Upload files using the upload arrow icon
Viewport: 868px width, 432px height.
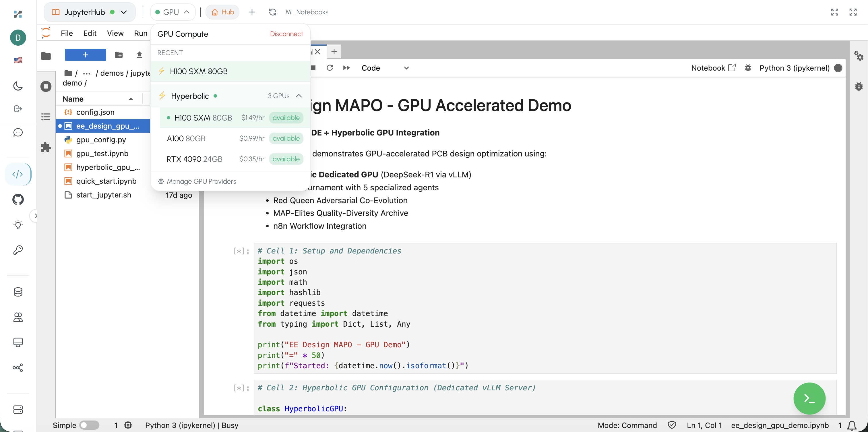(x=139, y=55)
